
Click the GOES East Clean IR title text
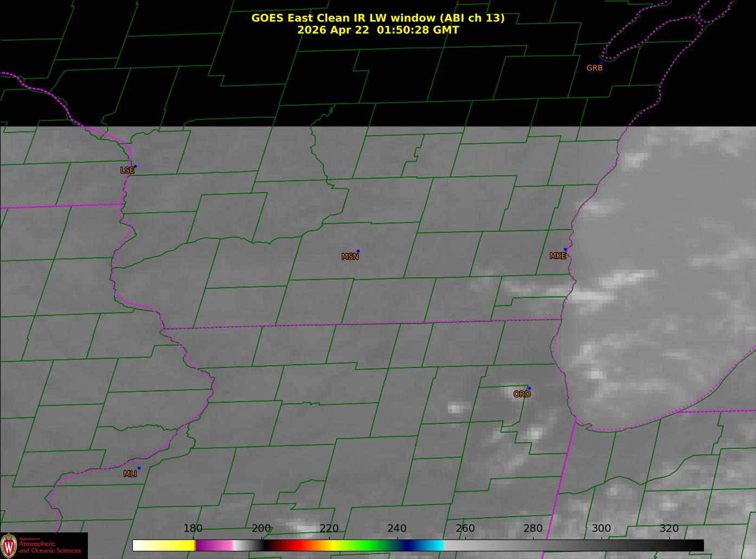pyautogui.click(x=377, y=18)
